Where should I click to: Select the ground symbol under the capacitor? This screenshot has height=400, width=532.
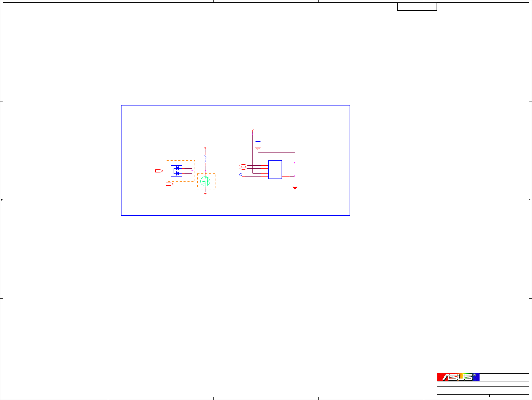coord(258,148)
